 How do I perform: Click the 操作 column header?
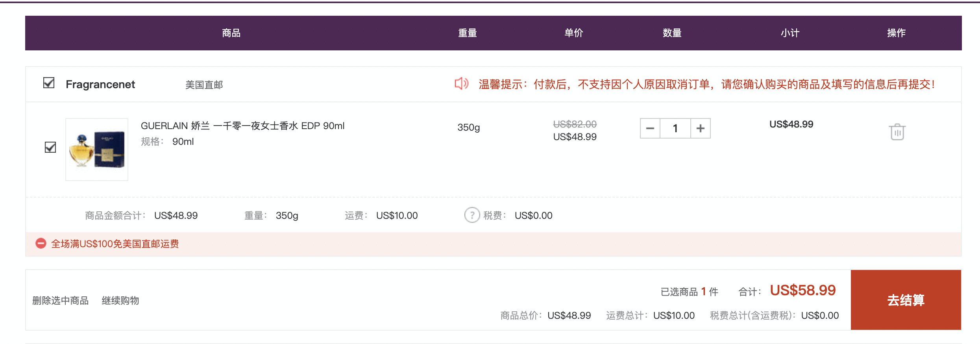(x=897, y=33)
